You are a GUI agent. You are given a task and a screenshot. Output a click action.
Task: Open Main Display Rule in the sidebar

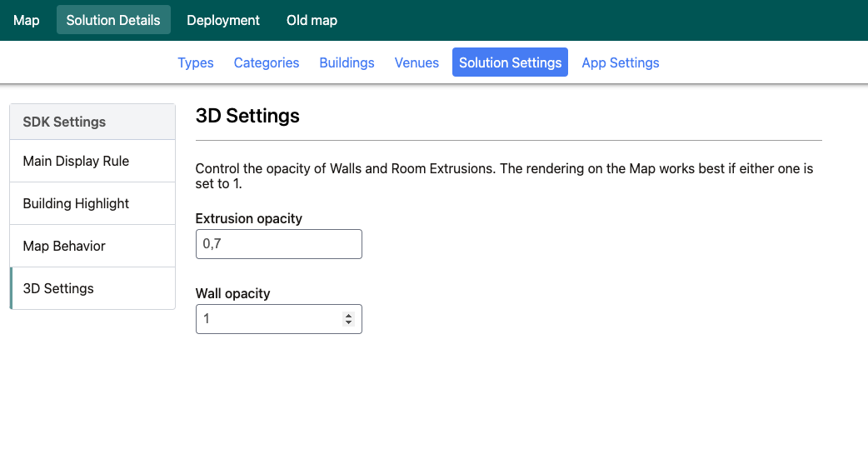click(x=76, y=161)
